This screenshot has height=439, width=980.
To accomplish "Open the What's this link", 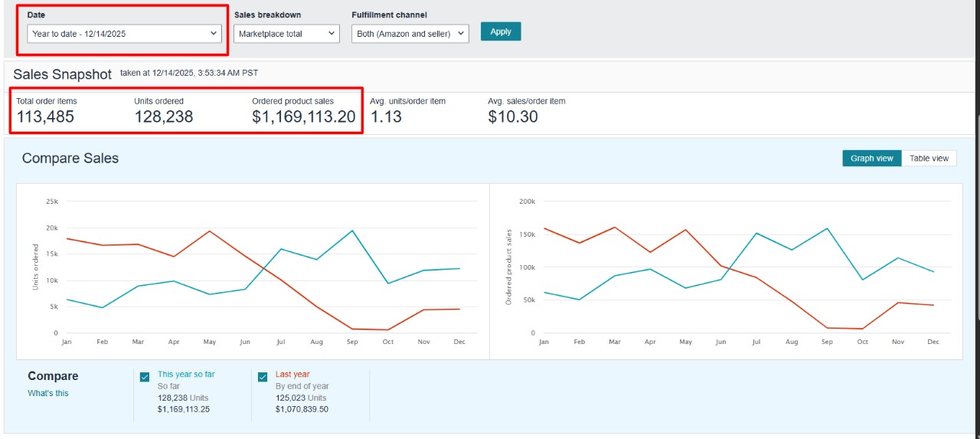I will (48, 393).
